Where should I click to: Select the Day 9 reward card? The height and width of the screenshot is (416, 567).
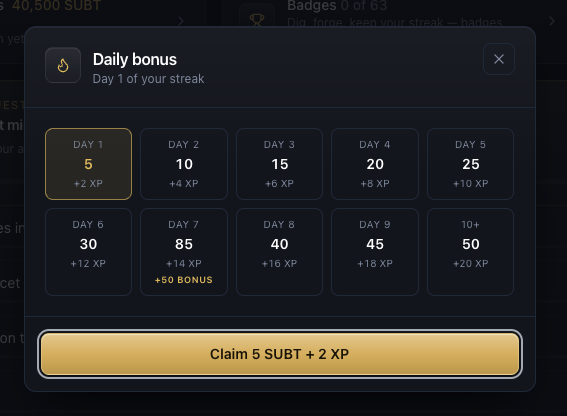[x=375, y=252]
